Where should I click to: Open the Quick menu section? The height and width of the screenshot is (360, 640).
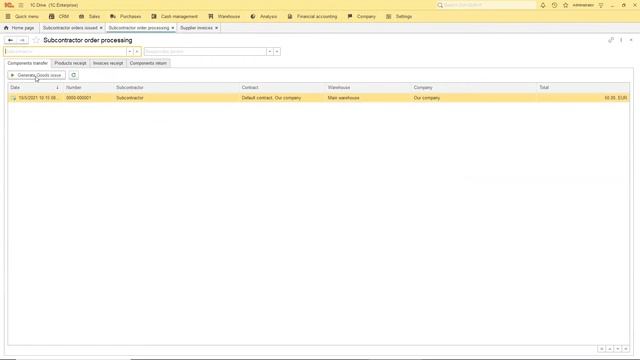tap(22, 16)
